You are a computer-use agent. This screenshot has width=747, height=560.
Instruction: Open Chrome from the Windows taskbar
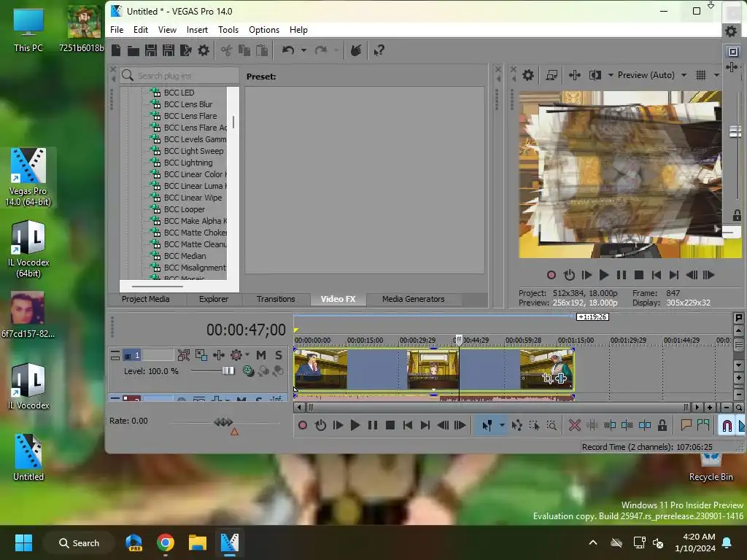(166, 542)
